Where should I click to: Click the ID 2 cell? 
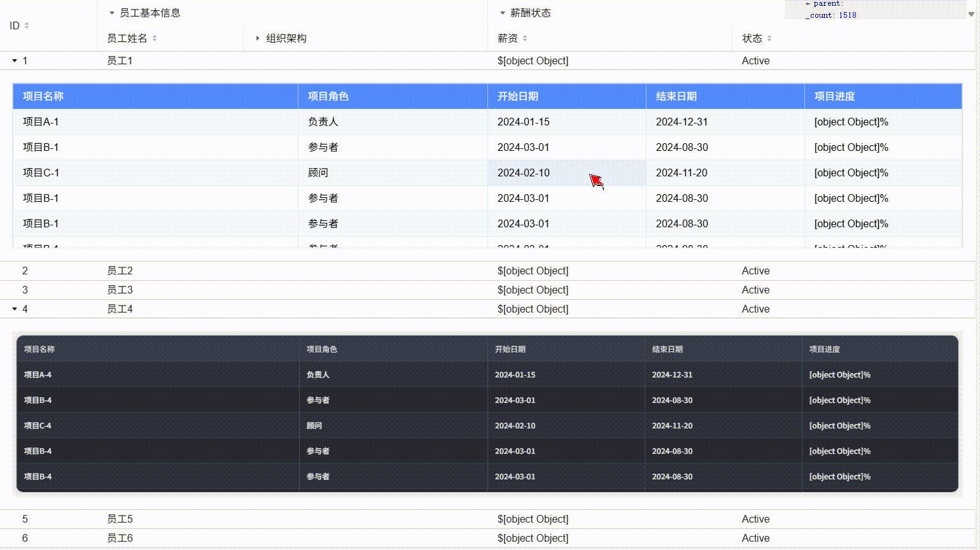point(48,271)
